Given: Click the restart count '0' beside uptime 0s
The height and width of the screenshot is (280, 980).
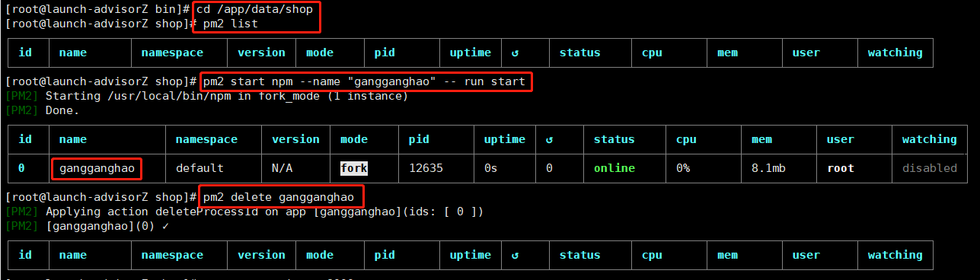Looking at the screenshot, I should coord(548,168).
